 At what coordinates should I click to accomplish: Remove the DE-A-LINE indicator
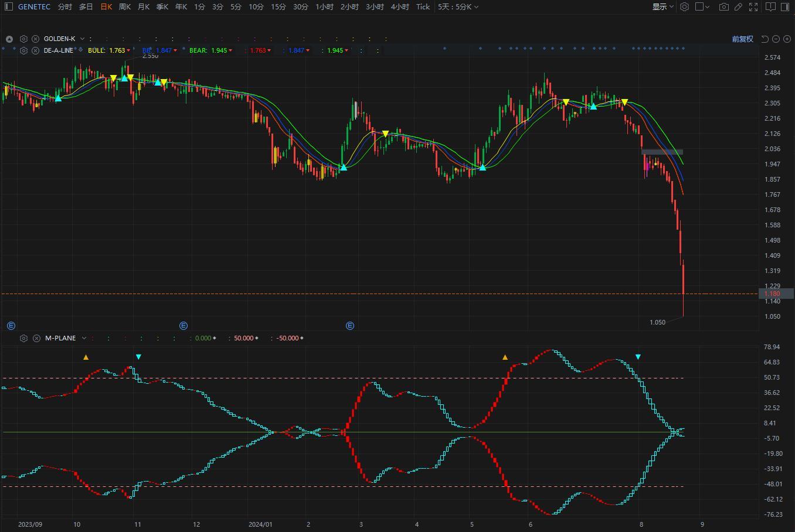point(35,50)
